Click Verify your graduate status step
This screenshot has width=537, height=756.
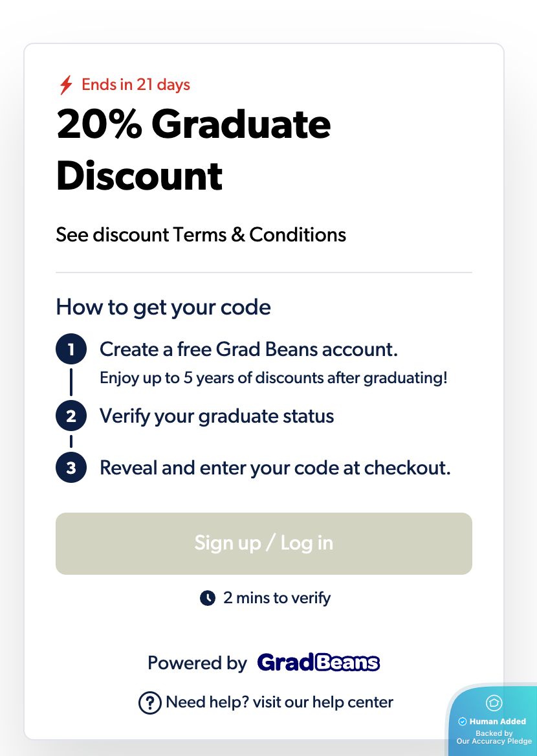[x=217, y=416]
